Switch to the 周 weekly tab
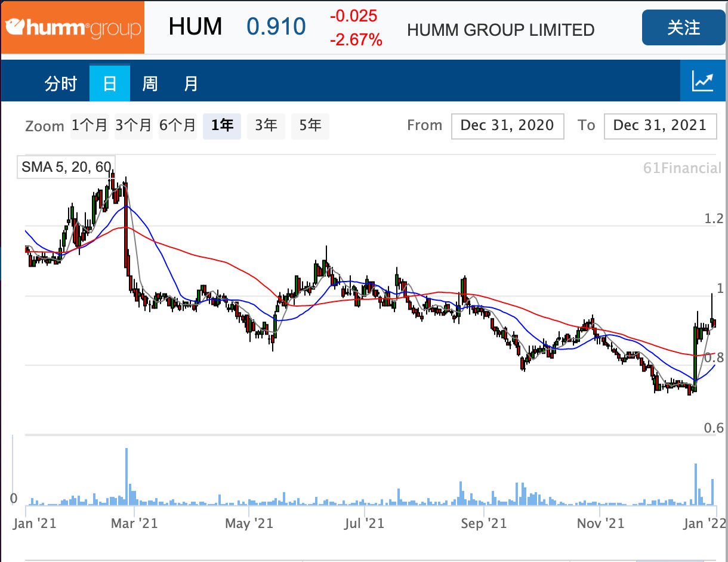This screenshot has width=728, height=562. (x=150, y=84)
